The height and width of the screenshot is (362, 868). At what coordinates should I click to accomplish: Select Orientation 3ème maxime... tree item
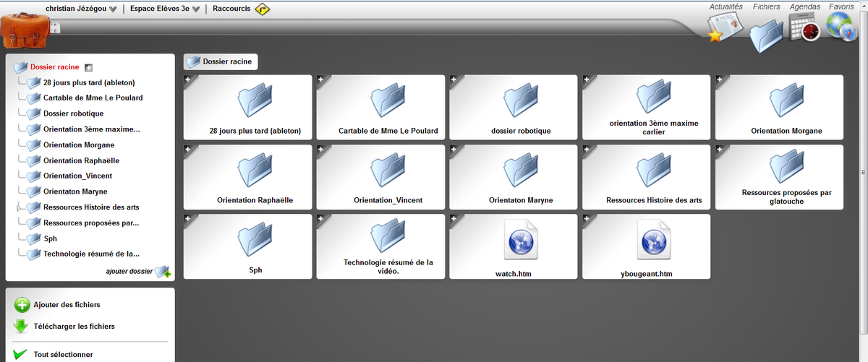[x=91, y=129]
